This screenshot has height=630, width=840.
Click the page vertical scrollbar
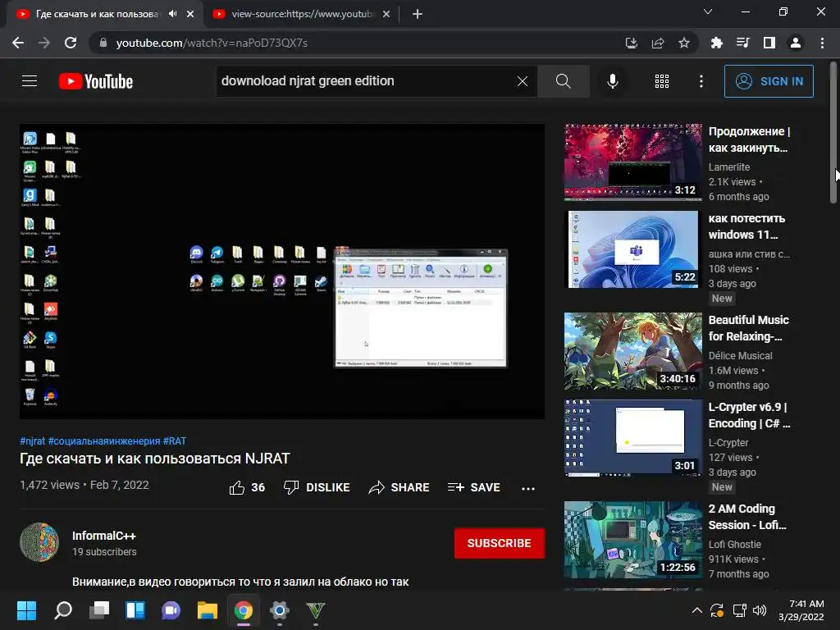click(x=833, y=134)
